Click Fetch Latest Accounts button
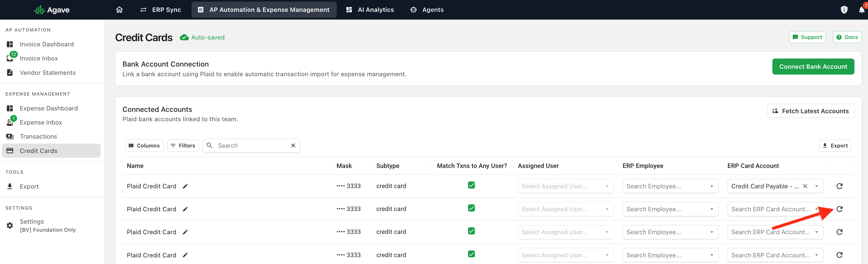 click(811, 111)
